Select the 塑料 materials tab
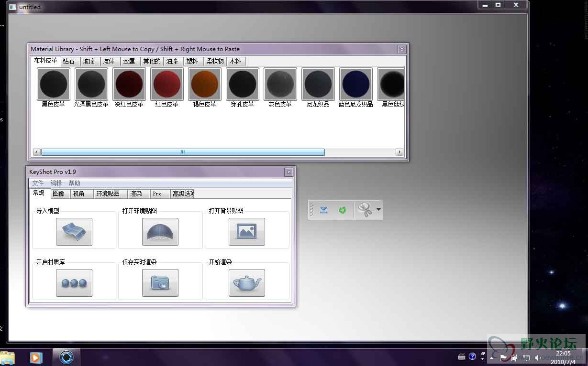Screen dimensions: 588x366 click(x=192, y=61)
